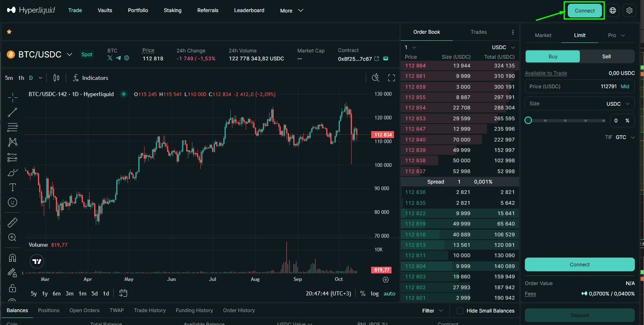The width and height of the screenshot is (644, 325).
Task: Open the emoji sticker tool
Action: pos(12,202)
